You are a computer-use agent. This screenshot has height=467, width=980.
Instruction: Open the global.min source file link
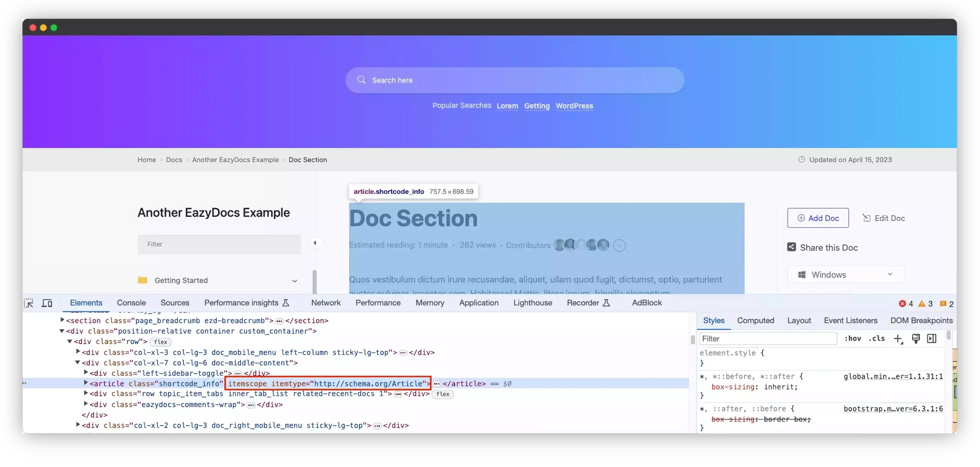[x=893, y=376]
